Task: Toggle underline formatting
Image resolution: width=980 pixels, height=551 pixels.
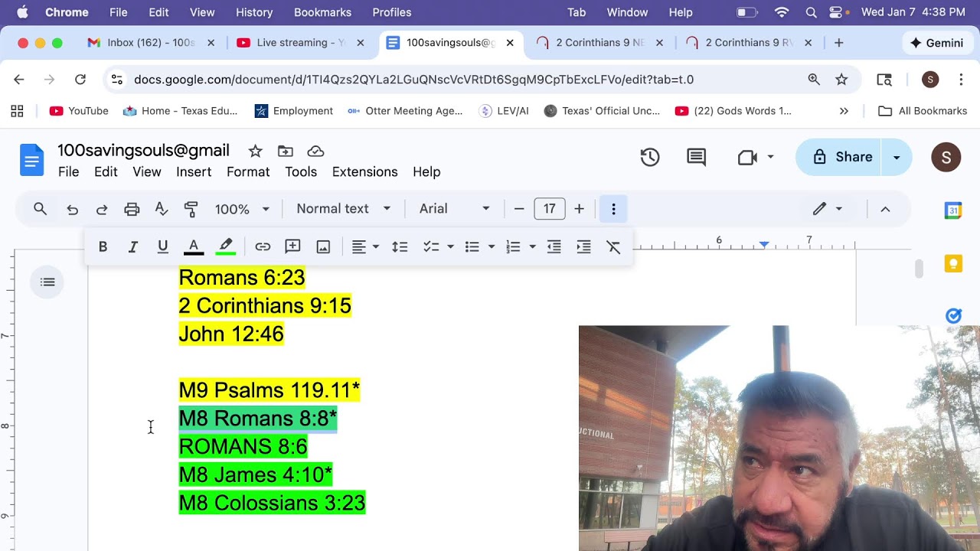Action: [x=162, y=246]
